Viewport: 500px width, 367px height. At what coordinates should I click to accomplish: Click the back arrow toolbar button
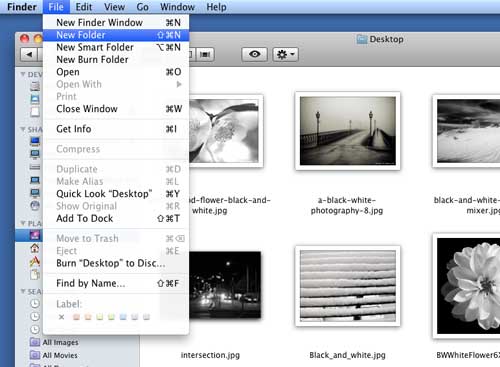[29, 54]
